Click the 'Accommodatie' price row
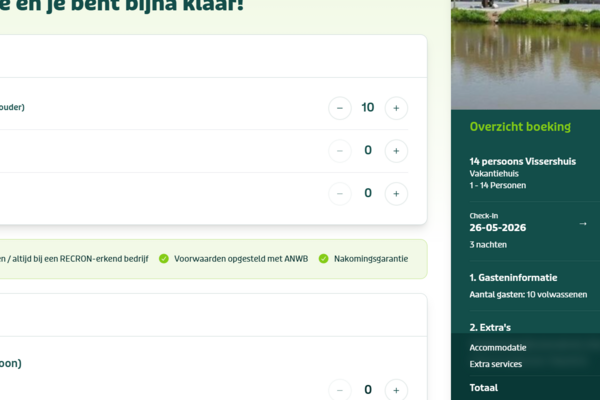This screenshot has width=600, height=400. pos(535,348)
